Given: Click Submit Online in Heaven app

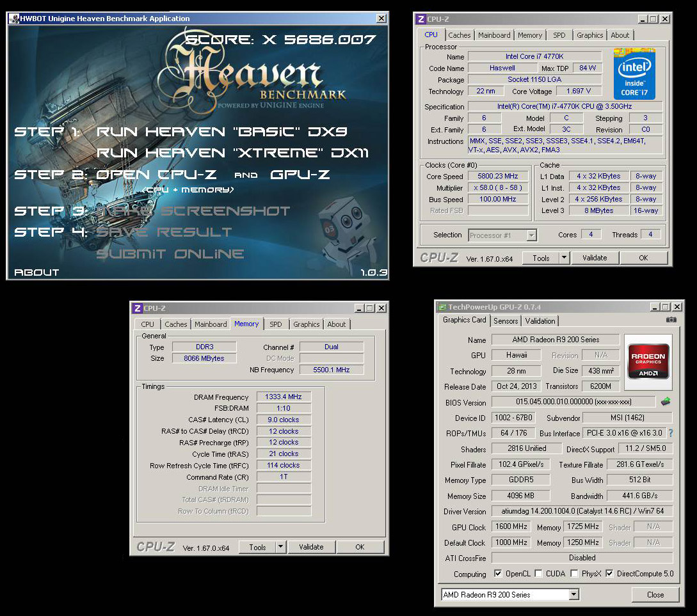Looking at the screenshot, I should 170,253.
